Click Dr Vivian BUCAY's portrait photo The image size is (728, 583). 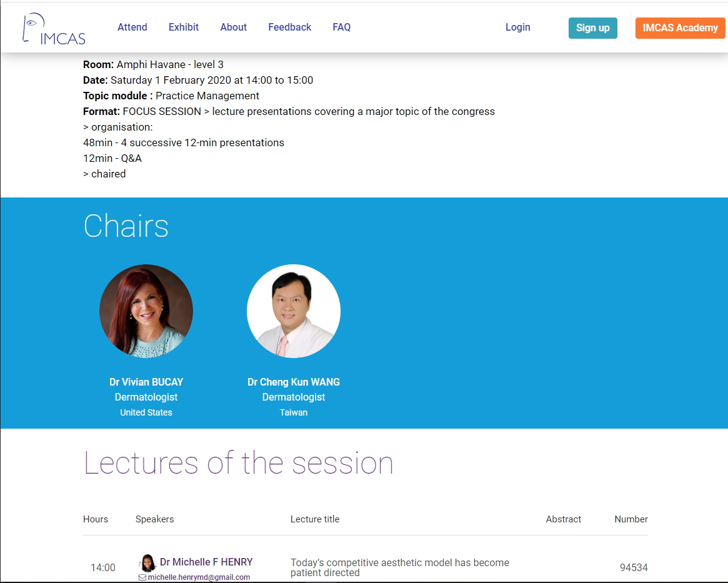[146, 311]
